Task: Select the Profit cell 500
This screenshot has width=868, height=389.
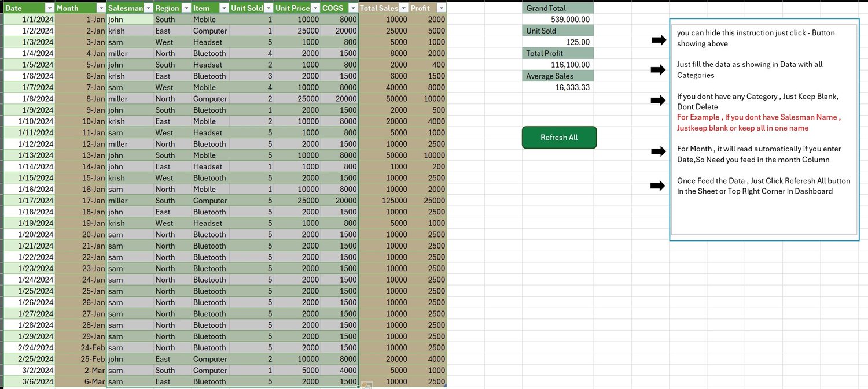Action: coord(428,110)
